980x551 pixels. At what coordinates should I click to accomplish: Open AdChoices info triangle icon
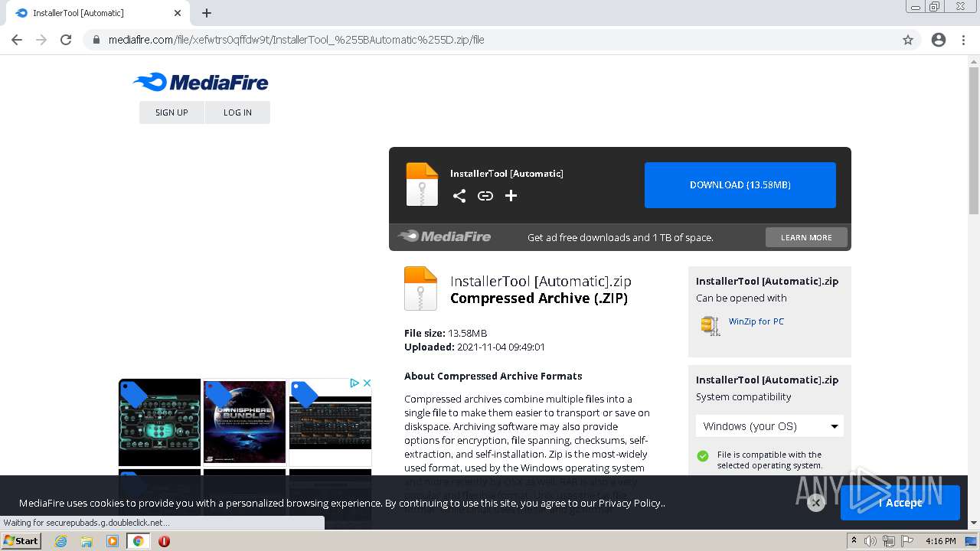pos(355,383)
